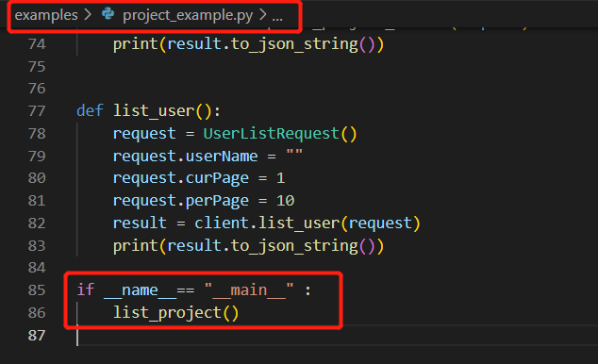Click the Python file icon in breadcrumb

[x=108, y=14]
